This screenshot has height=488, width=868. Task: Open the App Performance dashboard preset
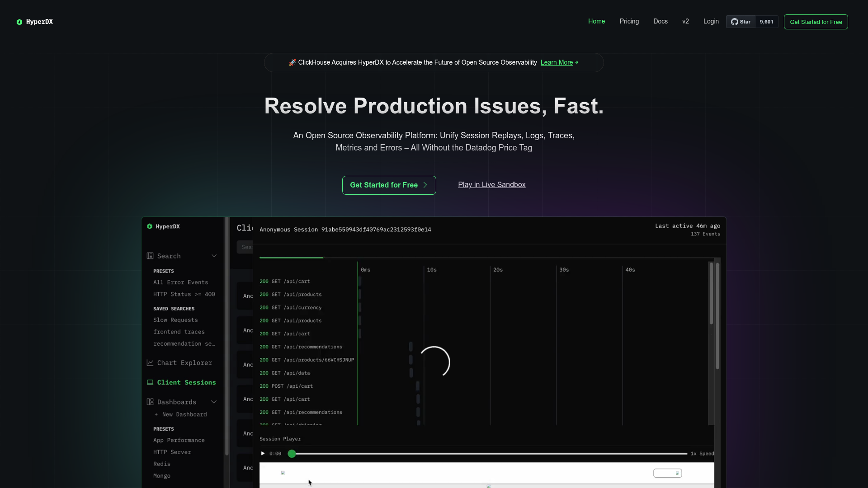click(x=179, y=440)
